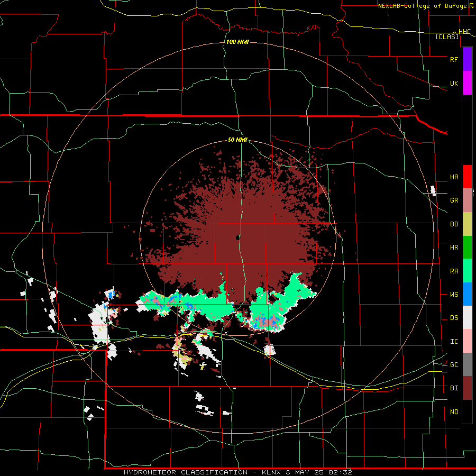Click the BI legend label
Viewport: 476px width, 476px height.
coord(454,388)
